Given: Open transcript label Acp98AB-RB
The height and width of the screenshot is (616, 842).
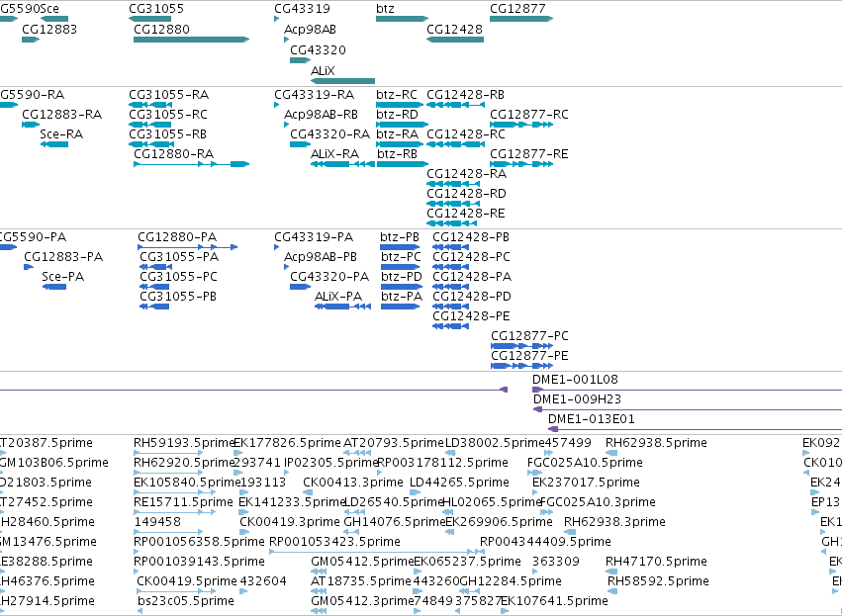Looking at the screenshot, I should (322, 115).
